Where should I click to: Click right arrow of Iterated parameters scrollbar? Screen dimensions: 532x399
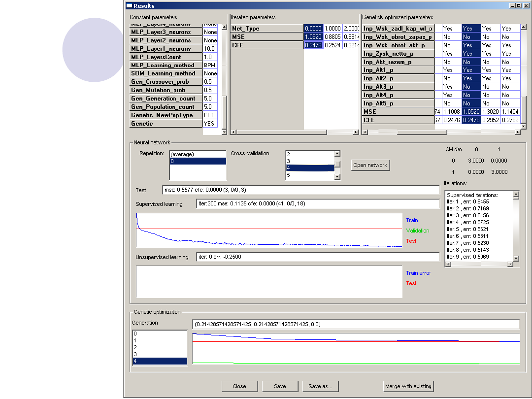356,132
